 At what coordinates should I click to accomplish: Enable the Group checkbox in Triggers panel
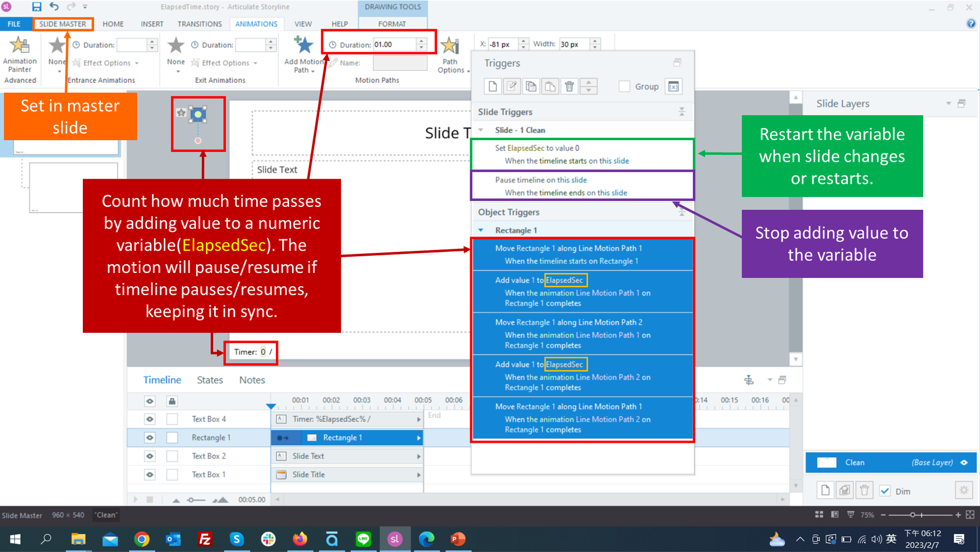[624, 86]
